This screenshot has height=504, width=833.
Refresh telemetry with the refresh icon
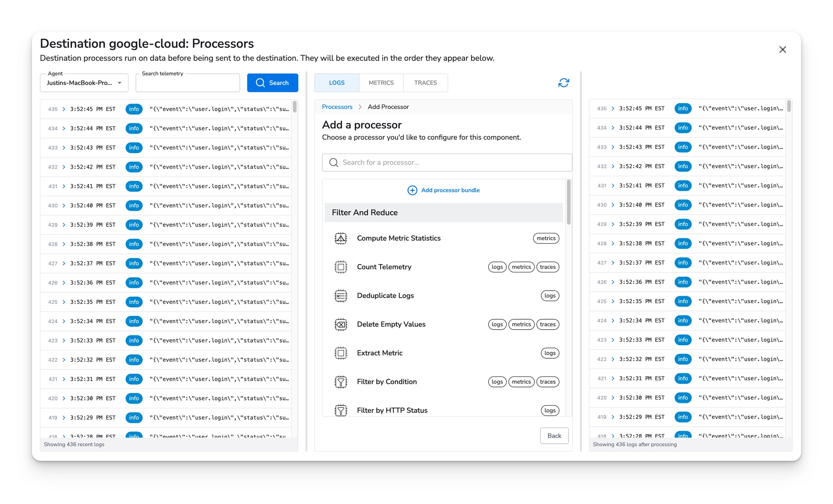(x=564, y=82)
